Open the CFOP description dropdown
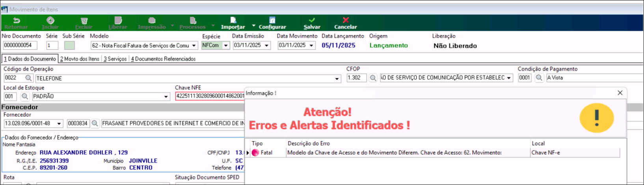The image size is (644, 185). pyautogui.click(x=509, y=78)
